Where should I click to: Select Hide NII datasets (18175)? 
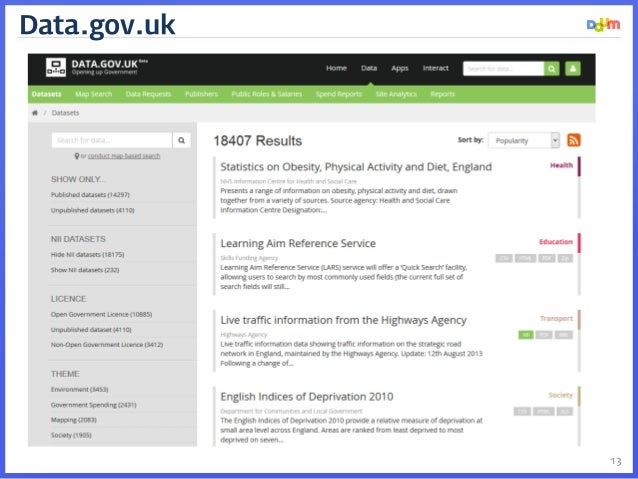click(x=87, y=255)
